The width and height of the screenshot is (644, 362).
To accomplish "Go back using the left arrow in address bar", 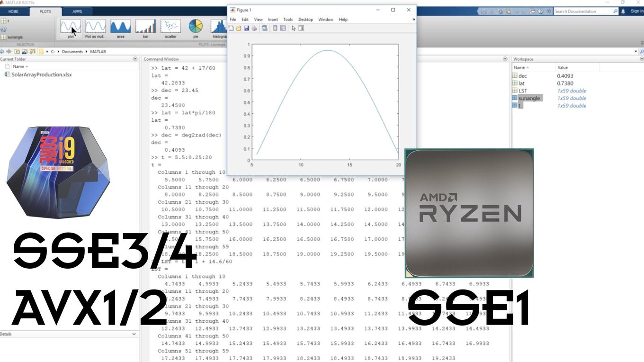I will pos(2,51).
